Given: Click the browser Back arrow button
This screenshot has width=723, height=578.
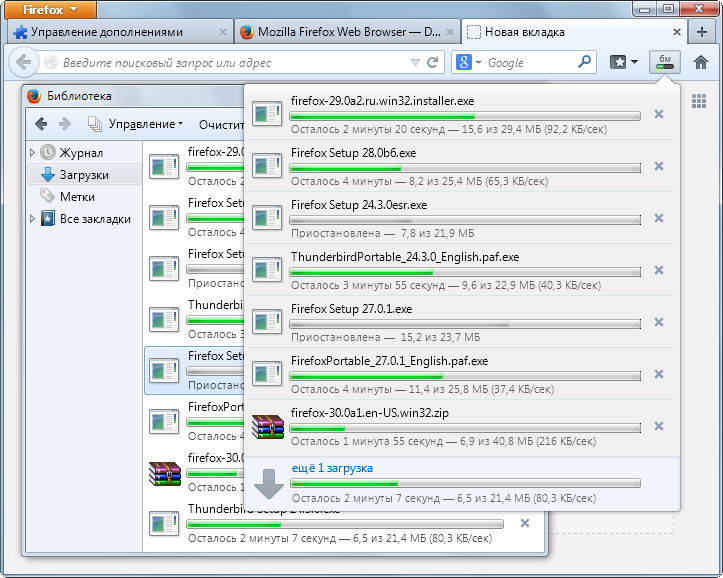Looking at the screenshot, I should point(24,62).
